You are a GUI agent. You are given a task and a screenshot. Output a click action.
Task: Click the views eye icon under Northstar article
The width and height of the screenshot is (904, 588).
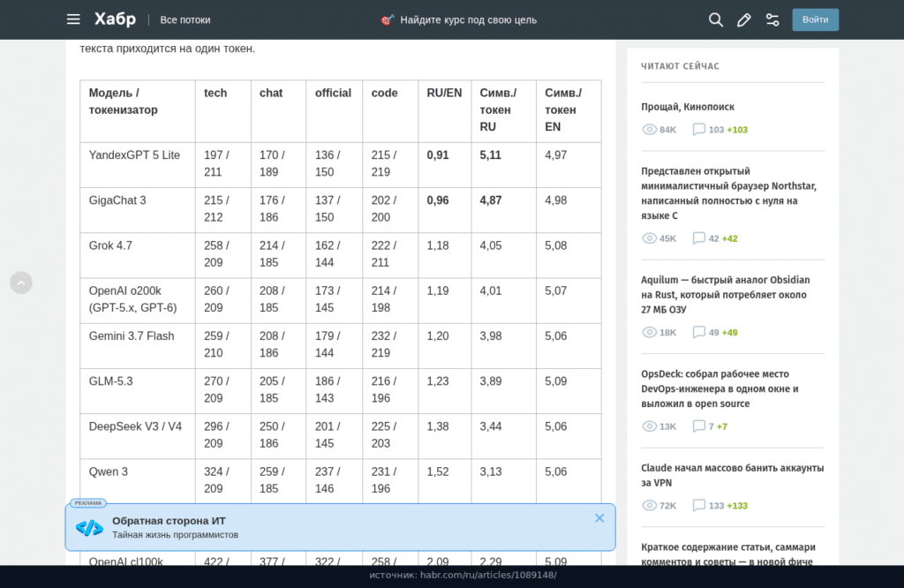pos(649,238)
